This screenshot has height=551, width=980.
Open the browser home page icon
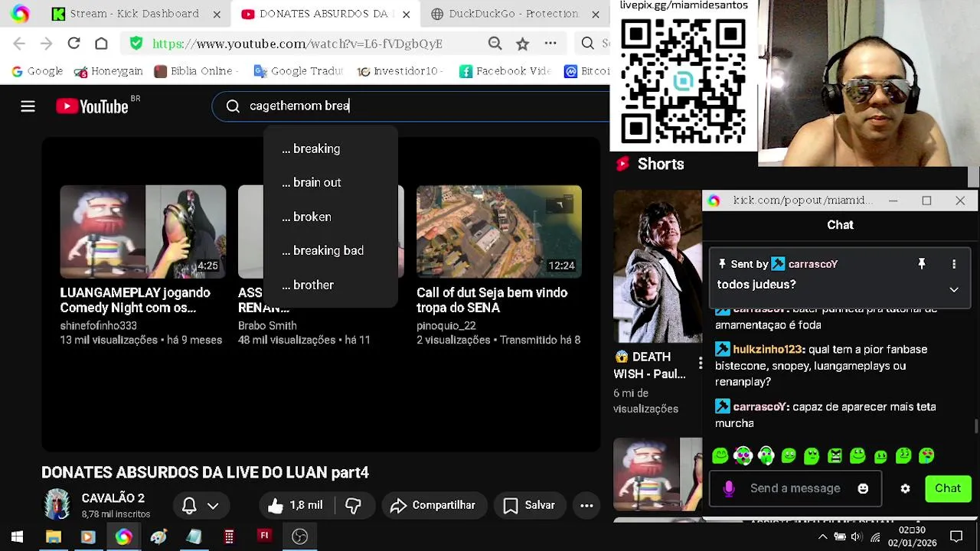pyautogui.click(x=101, y=44)
